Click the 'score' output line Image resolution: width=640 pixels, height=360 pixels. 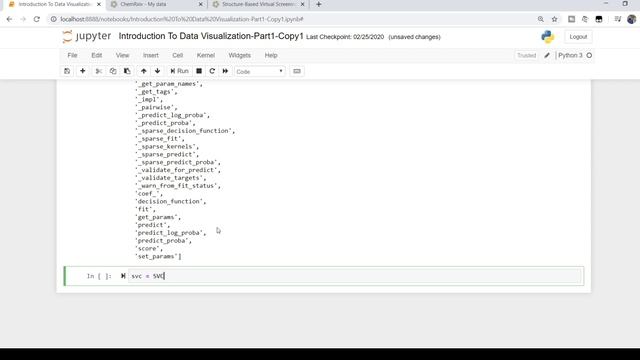point(149,249)
